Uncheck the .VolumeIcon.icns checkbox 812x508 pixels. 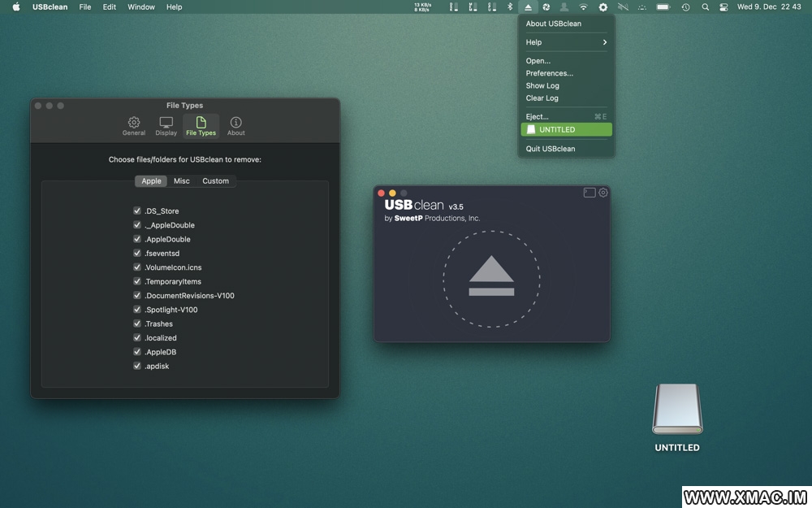137,267
